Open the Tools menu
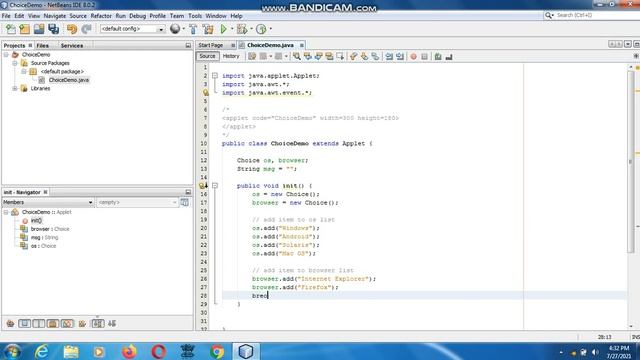The image size is (640, 360). click(195, 16)
